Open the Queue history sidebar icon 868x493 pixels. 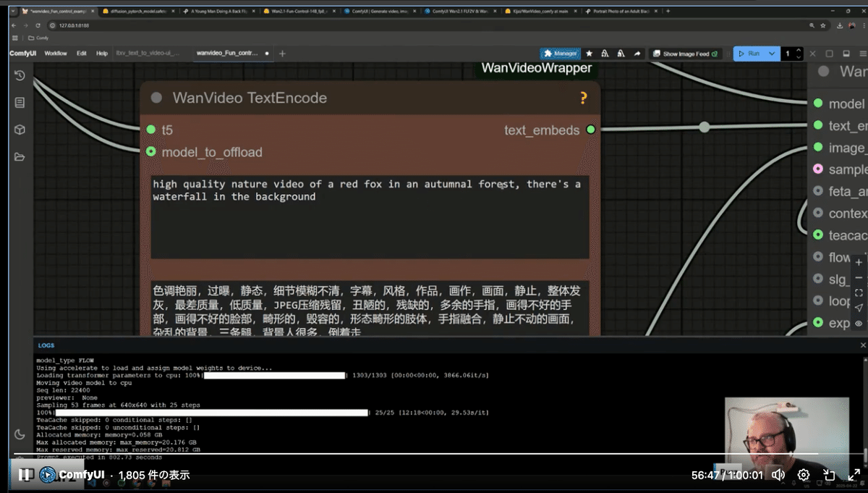pos(20,75)
